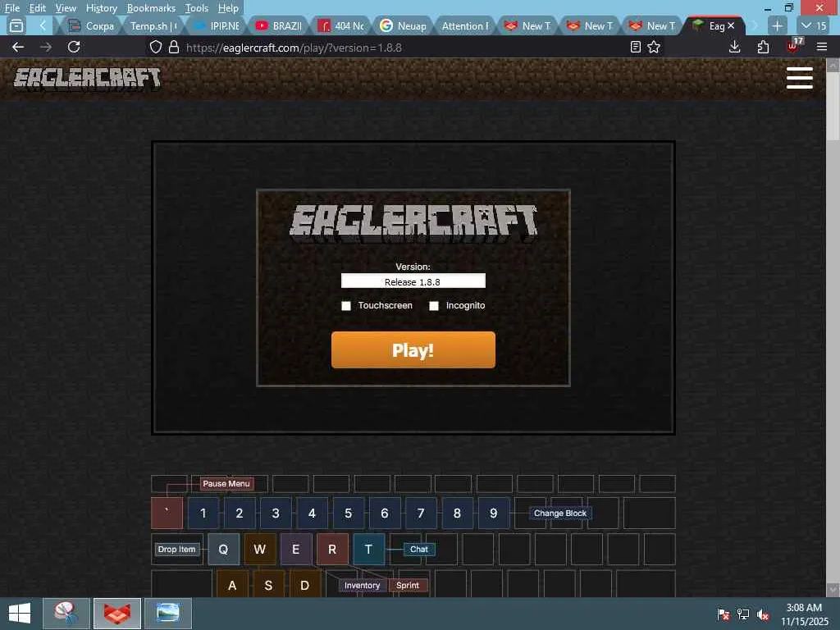
Task: Open the red fox browser taskbar icon
Action: (x=117, y=614)
